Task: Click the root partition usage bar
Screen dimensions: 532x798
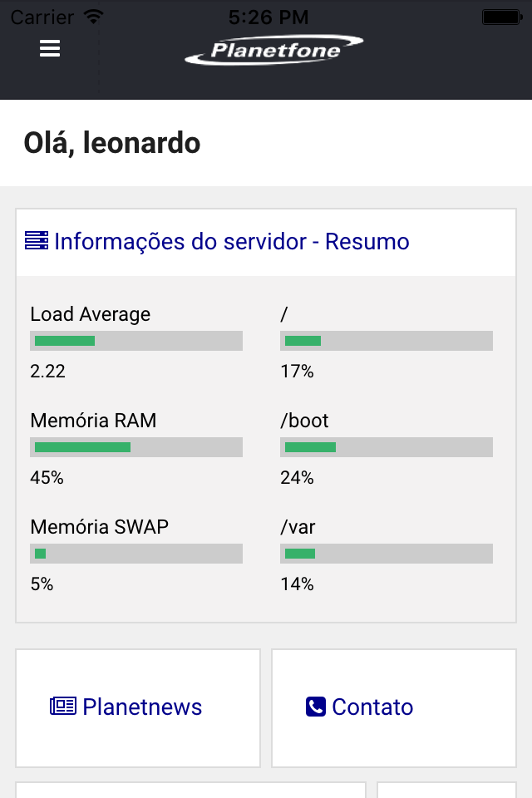Action: [387, 341]
